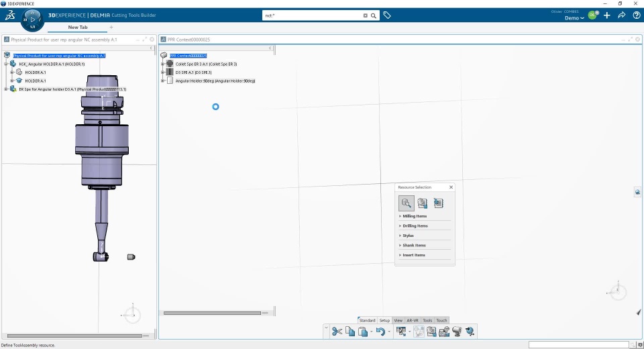Select Angular Holder 90deg tree item
The width and height of the screenshot is (644, 349).
click(x=215, y=81)
